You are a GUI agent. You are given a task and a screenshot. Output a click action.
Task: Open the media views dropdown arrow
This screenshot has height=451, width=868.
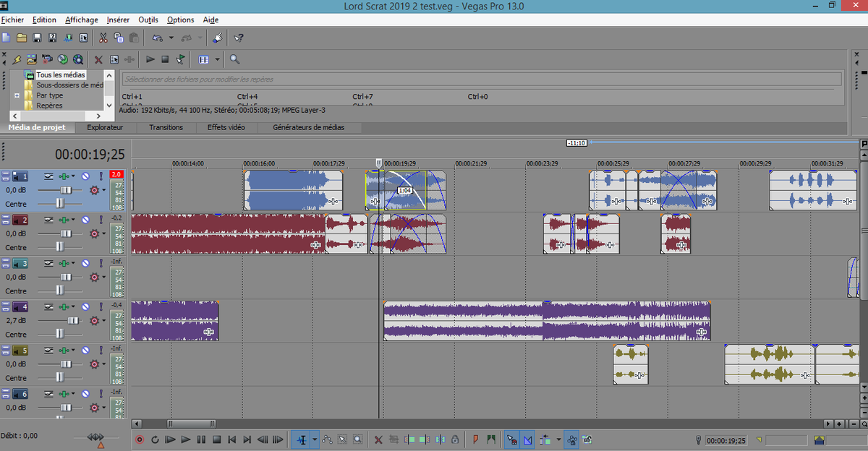coord(218,59)
